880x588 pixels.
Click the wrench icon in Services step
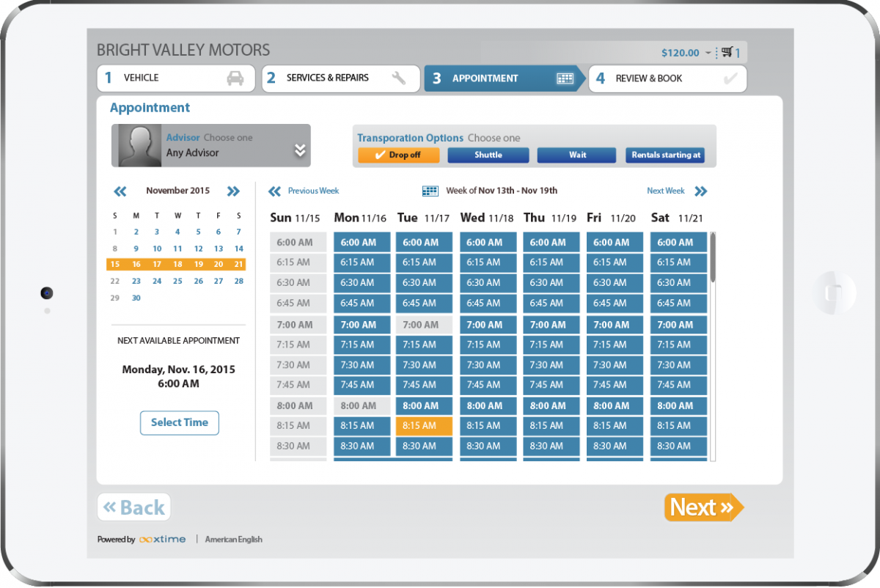click(399, 78)
